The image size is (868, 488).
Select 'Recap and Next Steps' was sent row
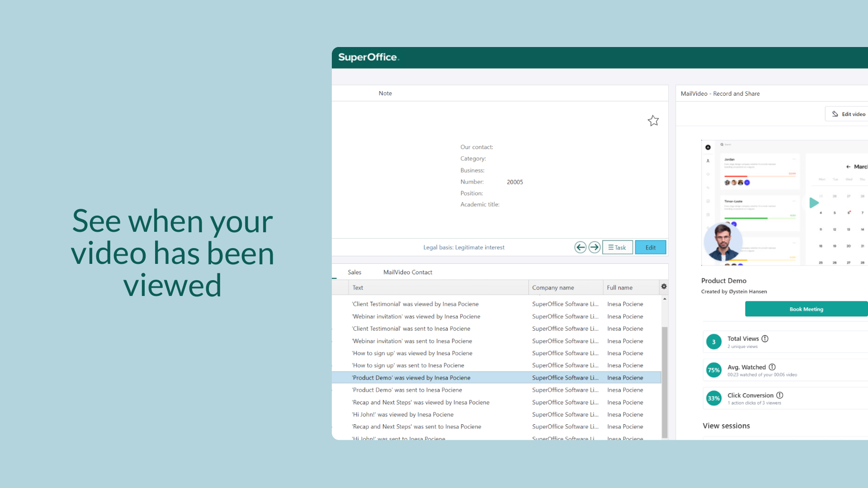496,427
